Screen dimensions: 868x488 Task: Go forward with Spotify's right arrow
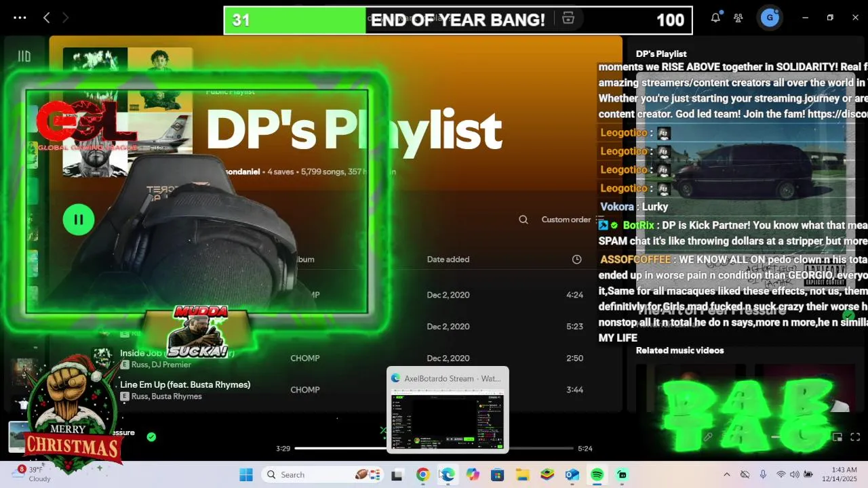click(x=66, y=18)
